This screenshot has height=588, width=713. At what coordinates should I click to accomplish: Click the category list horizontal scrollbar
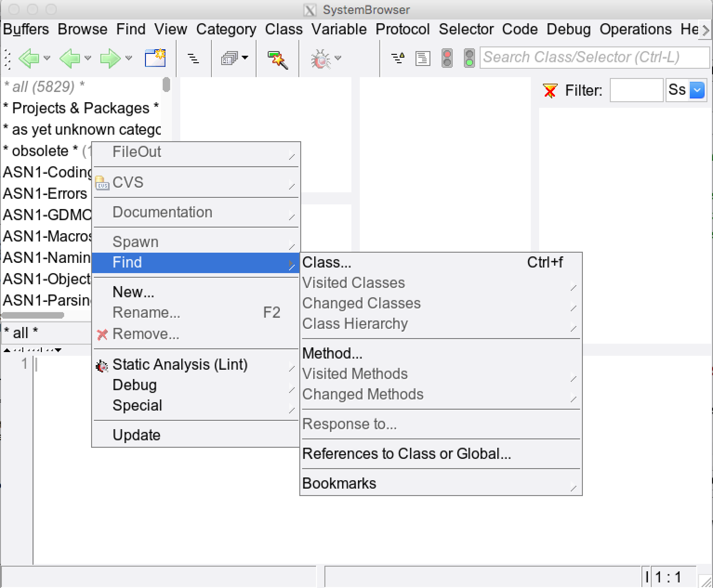(x=33, y=315)
